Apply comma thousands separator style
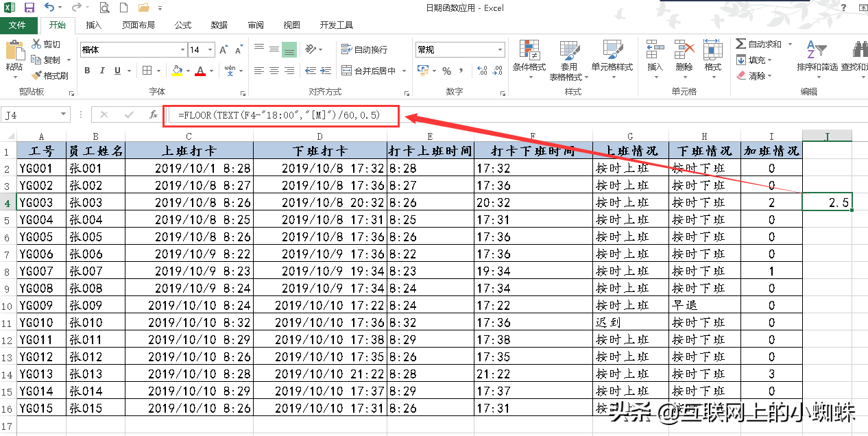Image resolution: width=868 pixels, height=436 pixels. 461,71
